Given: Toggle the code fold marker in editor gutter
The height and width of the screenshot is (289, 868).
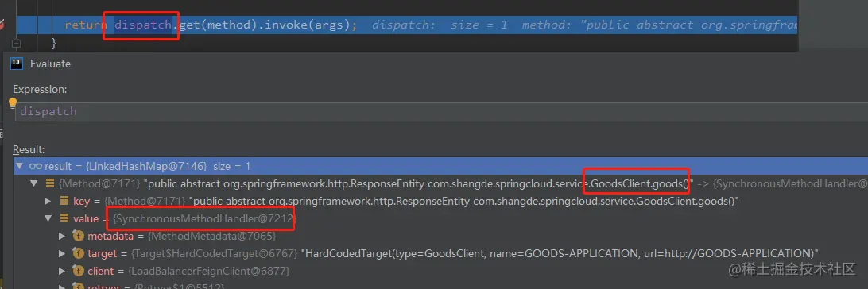Looking at the screenshot, I should click(16, 43).
